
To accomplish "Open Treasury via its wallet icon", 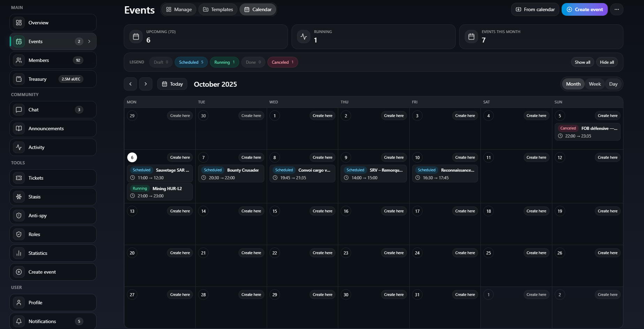I will pyautogui.click(x=19, y=79).
